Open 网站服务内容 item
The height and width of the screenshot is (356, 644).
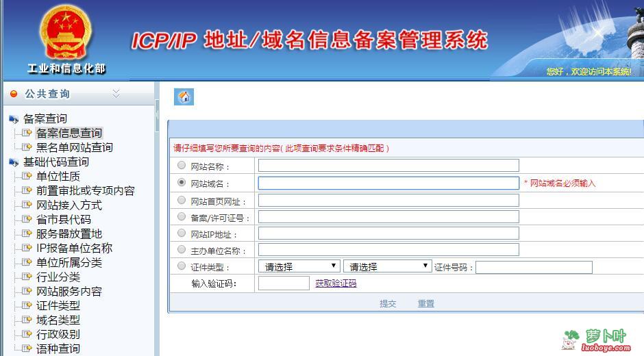click(69, 291)
